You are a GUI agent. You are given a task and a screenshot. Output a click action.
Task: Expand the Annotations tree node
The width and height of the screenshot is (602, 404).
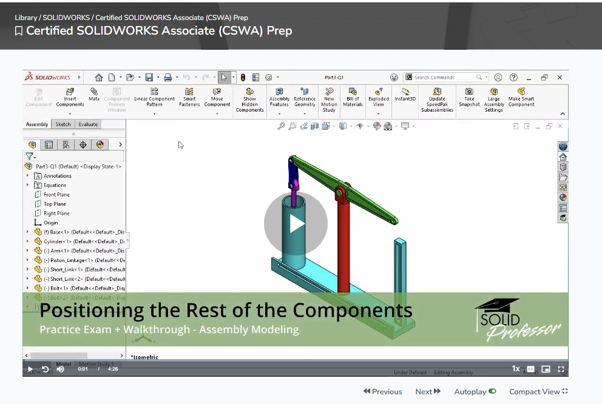tap(27, 176)
